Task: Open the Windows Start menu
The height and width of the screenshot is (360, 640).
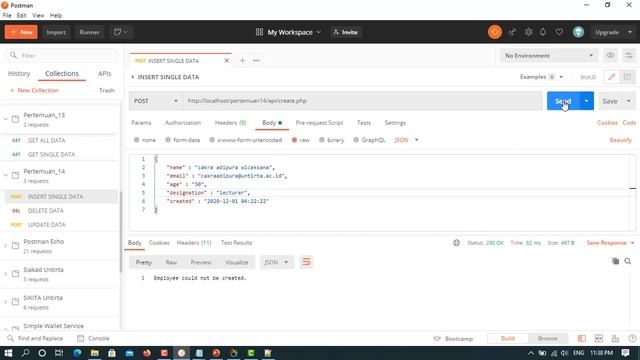Action: [8, 353]
